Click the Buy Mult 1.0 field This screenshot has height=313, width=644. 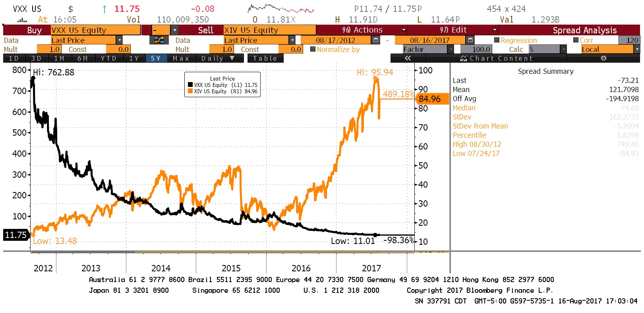click(48, 49)
